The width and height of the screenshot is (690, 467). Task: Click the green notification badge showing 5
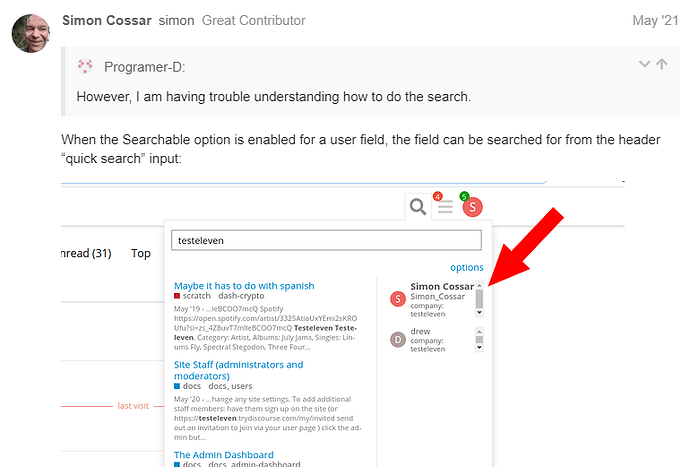(x=464, y=196)
